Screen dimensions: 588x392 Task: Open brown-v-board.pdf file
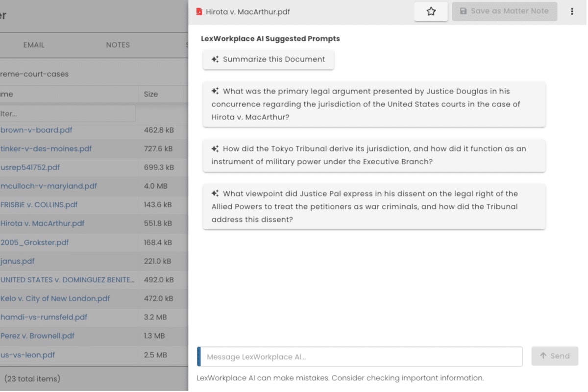pyautogui.click(x=37, y=130)
